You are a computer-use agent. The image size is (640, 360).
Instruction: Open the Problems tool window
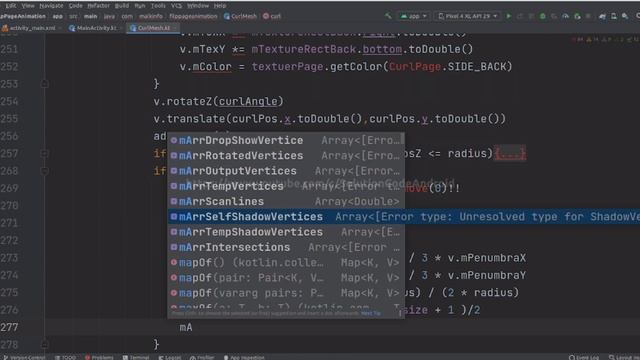click(99, 358)
